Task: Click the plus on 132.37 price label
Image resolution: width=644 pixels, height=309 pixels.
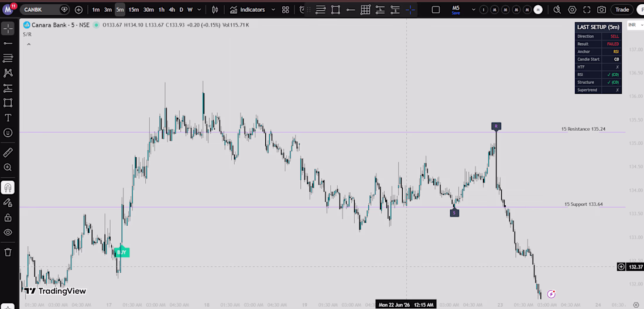Action: coord(621,267)
